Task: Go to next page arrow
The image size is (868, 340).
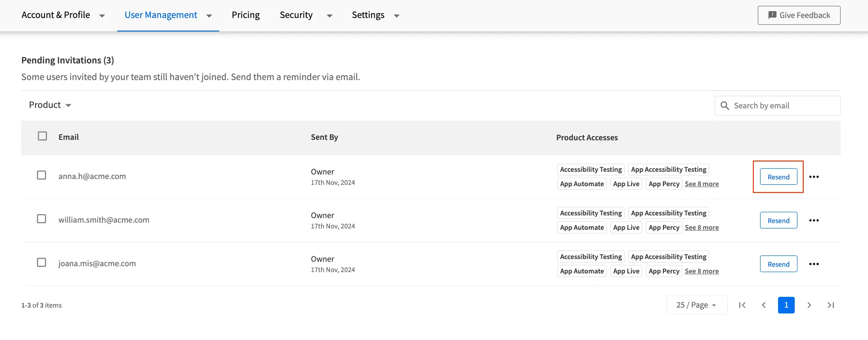Action: (809, 305)
